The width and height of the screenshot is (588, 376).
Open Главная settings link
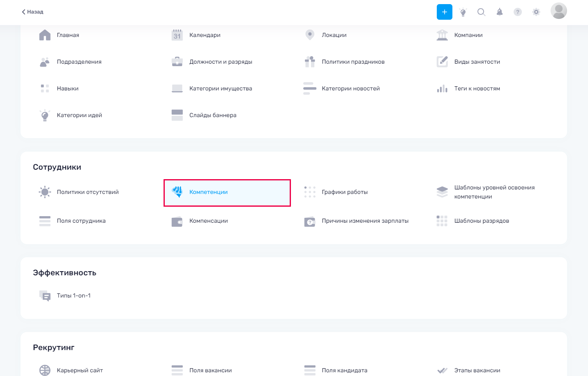(68, 35)
